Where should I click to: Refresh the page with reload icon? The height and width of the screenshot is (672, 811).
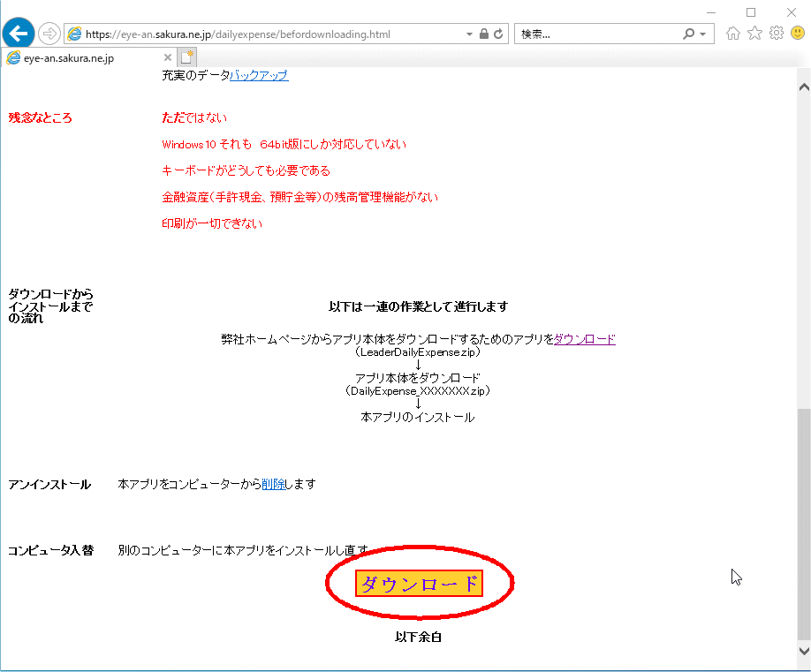498,34
